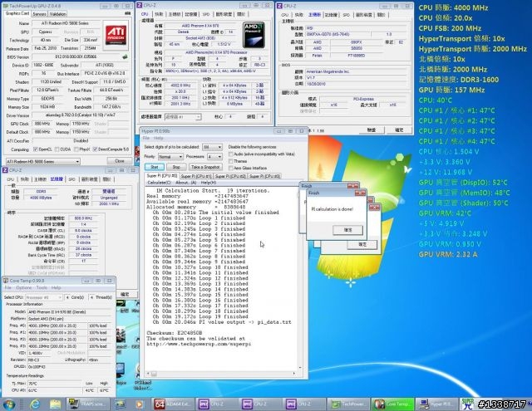Click the GPU-Z Name field with ATI Radeon HD 5800 Series

(66, 23)
